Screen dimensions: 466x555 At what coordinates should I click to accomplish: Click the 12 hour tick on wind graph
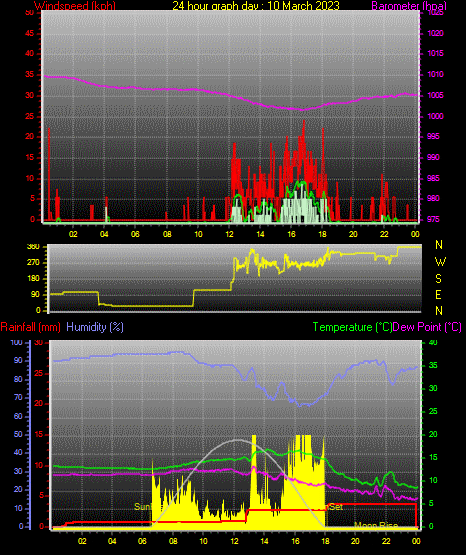pos(229,234)
